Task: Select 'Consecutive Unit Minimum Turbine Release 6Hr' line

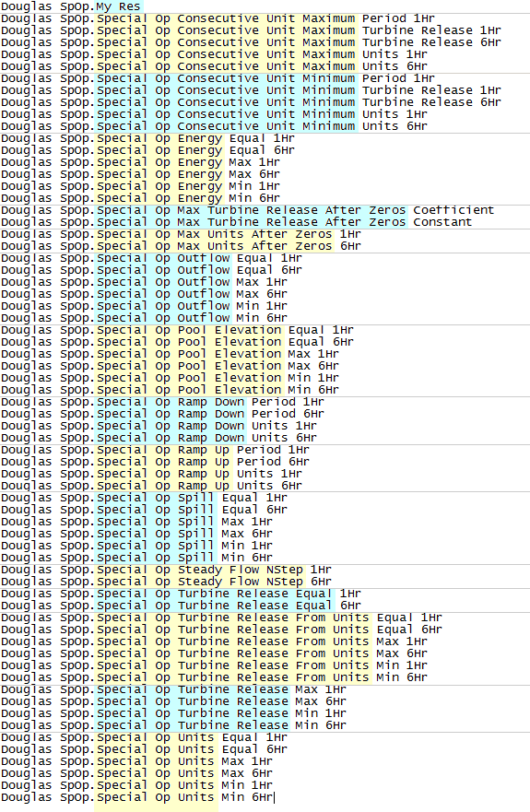Action: coord(251,102)
